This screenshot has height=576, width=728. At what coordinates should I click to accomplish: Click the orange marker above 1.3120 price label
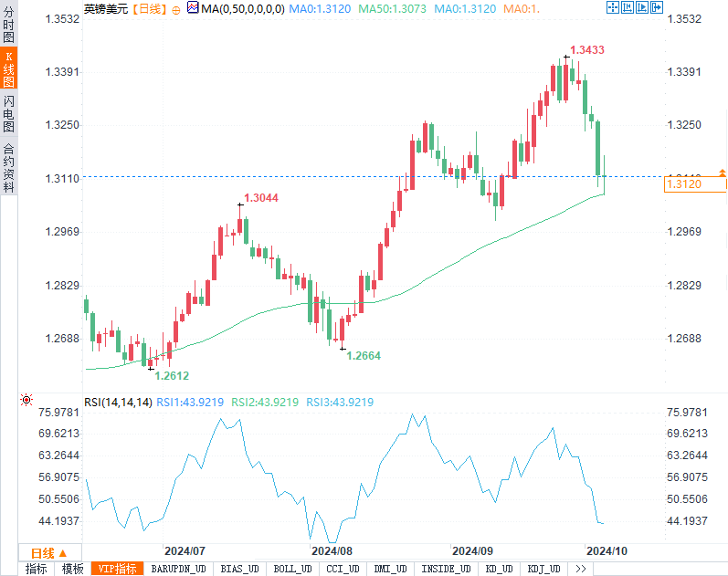tap(722, 173)
